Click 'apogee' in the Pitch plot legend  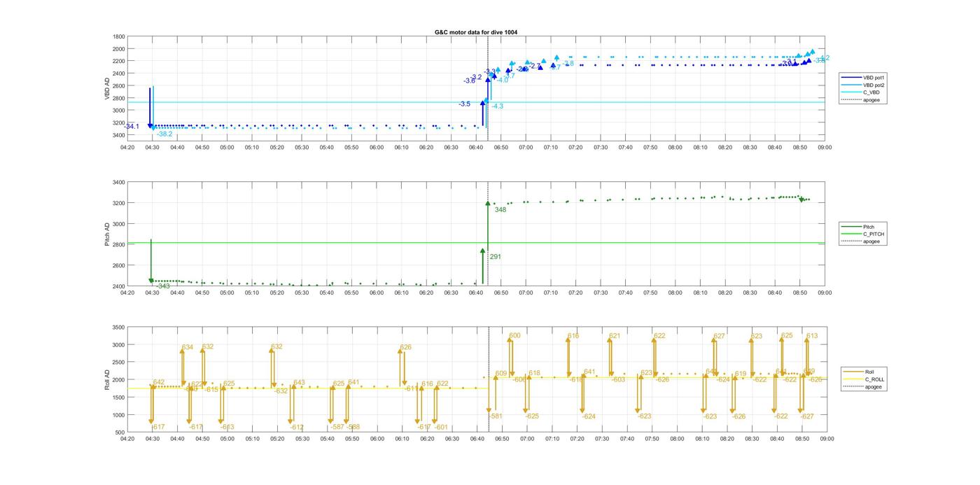pyautogui.click(x=870, y=241)
